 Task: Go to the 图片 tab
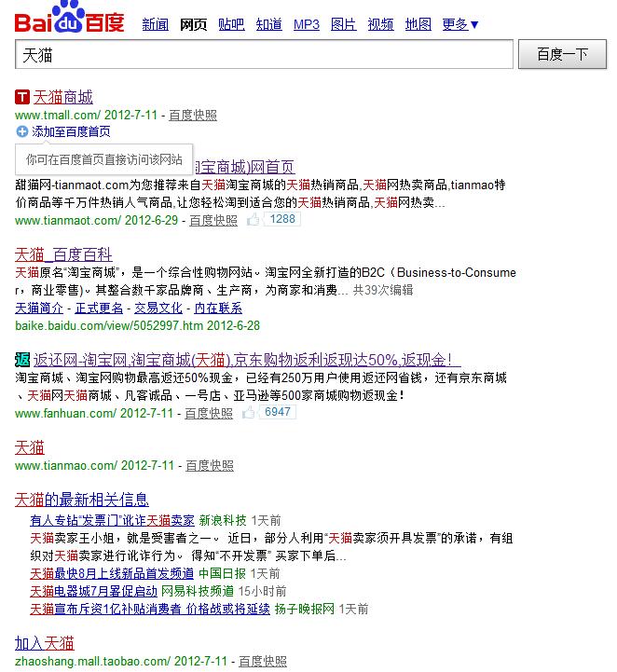[343, 25]
